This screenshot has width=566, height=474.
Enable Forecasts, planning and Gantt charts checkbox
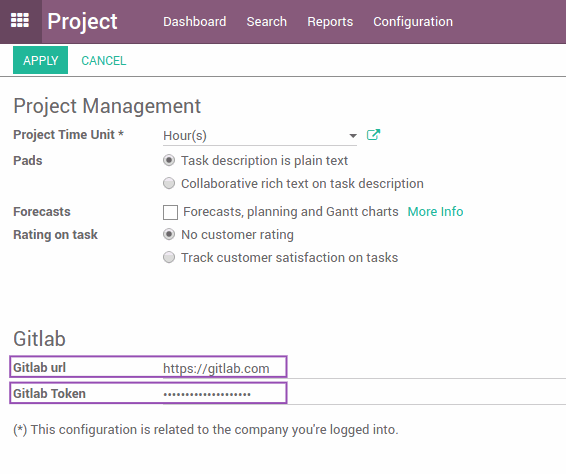point(170,212)
